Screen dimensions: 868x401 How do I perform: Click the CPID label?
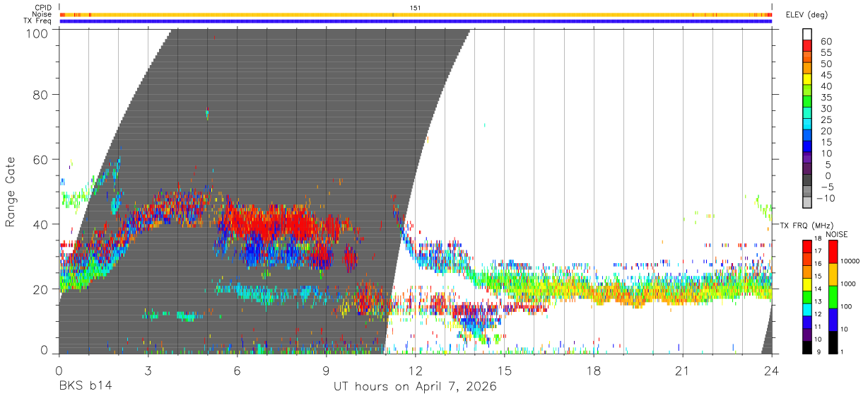(43, 7)
